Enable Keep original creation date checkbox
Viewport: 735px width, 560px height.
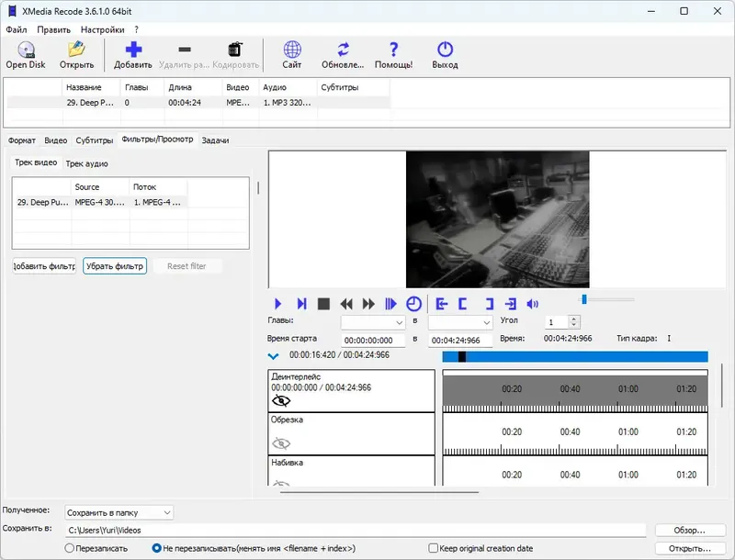tap(434, 548)
